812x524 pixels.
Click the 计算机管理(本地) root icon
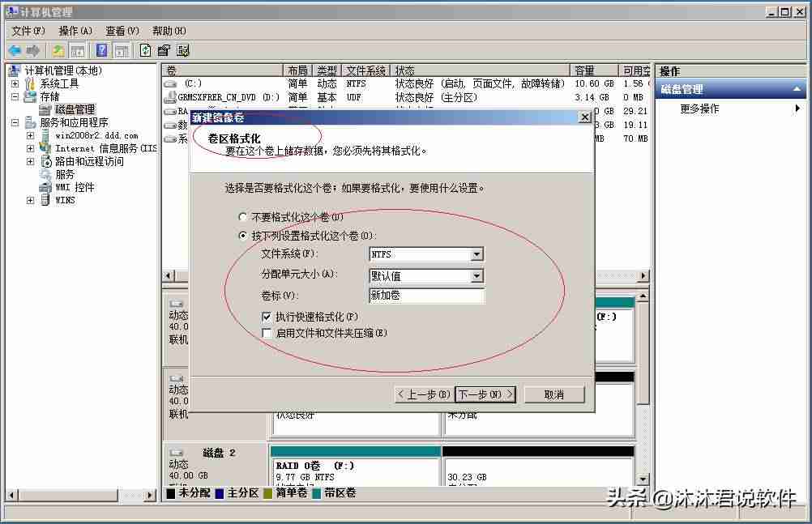click(15, 70)
